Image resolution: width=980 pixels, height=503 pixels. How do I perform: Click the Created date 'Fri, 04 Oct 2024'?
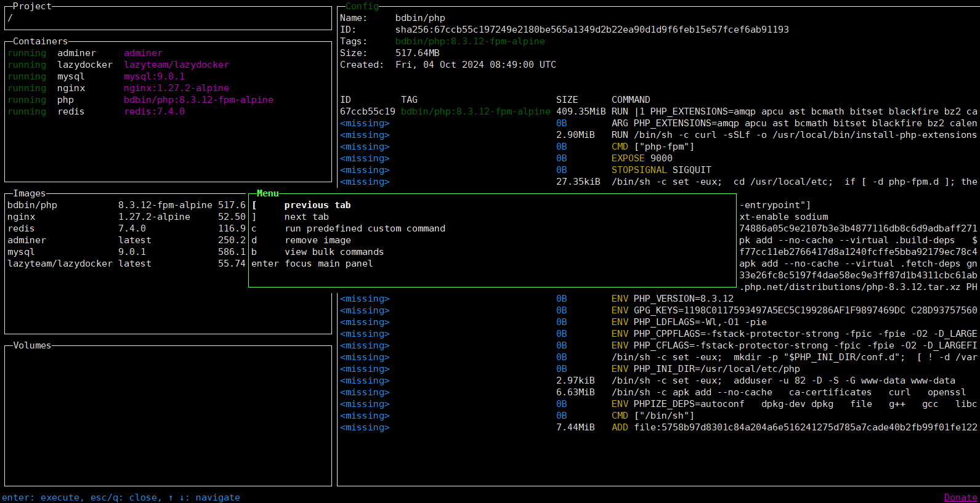click(440, 65)
